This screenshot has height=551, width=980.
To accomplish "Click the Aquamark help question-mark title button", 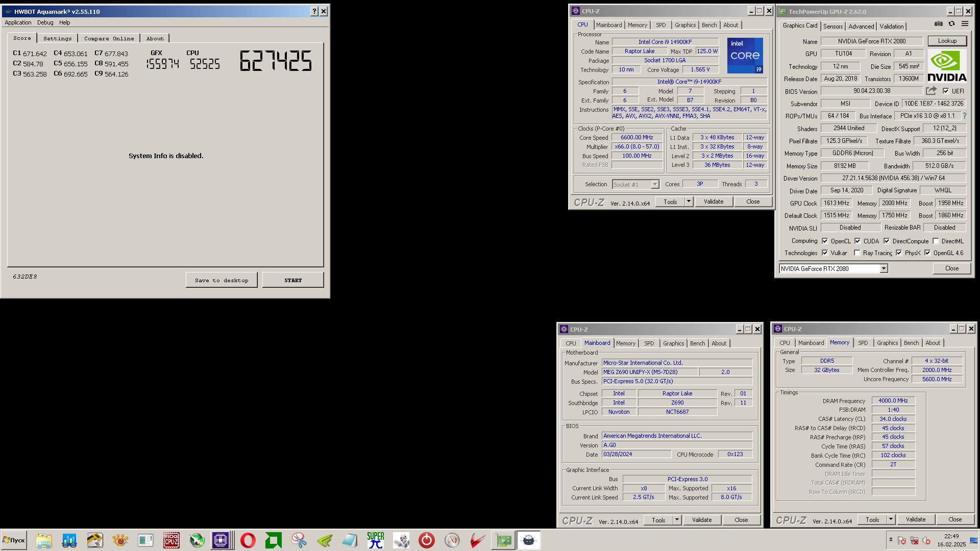I will (x=314, y=11).
